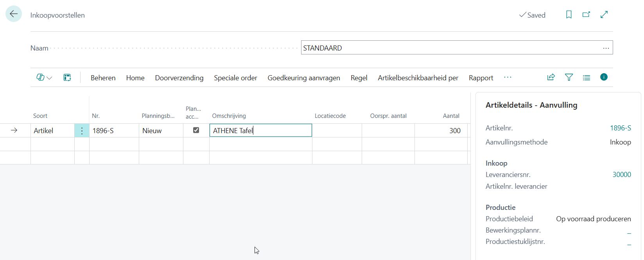
Task: Open row options for Artikel line
Action: point(82,131)
